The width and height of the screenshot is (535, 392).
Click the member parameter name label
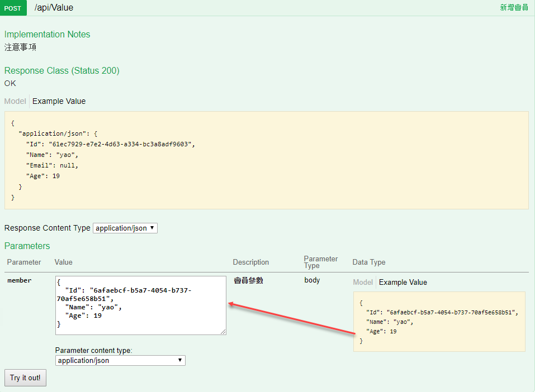click(19, 280)
